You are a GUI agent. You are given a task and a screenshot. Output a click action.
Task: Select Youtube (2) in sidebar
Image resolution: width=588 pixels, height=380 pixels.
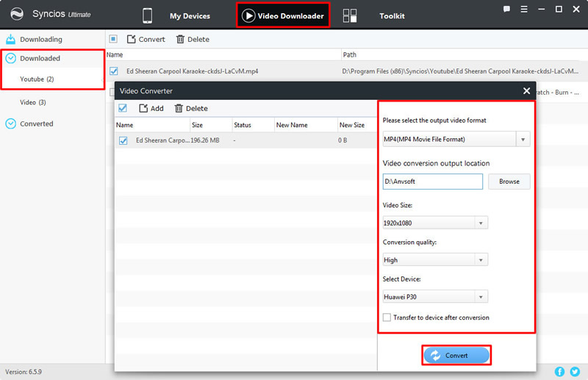(x=37, y=79)
